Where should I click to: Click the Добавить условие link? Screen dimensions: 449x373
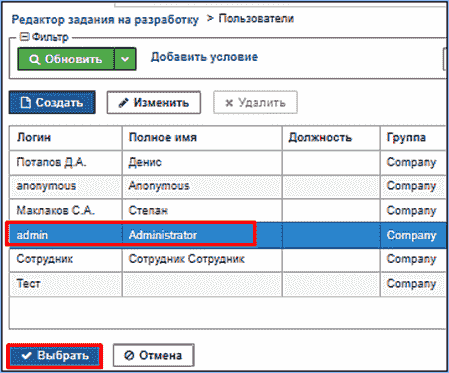coord(204,57)
